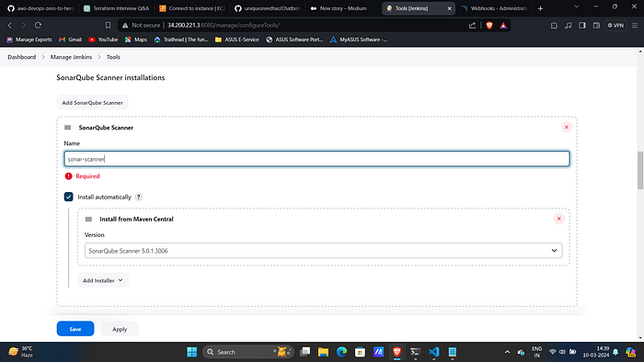Open Microsoft Store from taskbar

point(361,352)
